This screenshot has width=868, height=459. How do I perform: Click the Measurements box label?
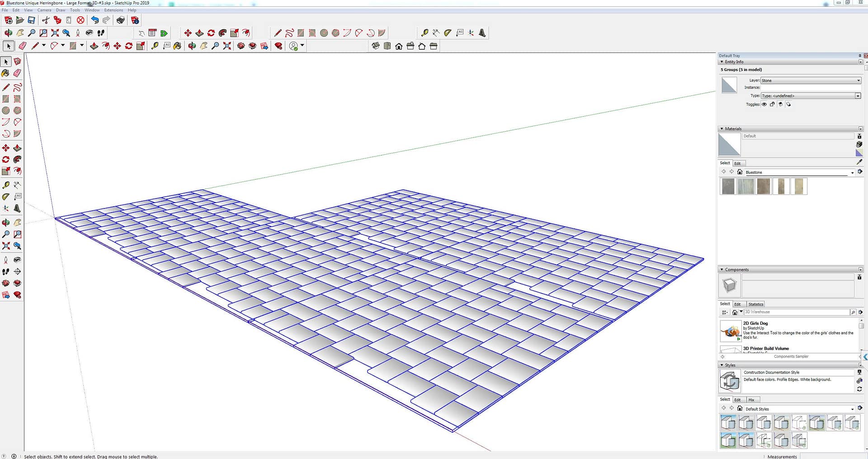click(x=782, y=456)
